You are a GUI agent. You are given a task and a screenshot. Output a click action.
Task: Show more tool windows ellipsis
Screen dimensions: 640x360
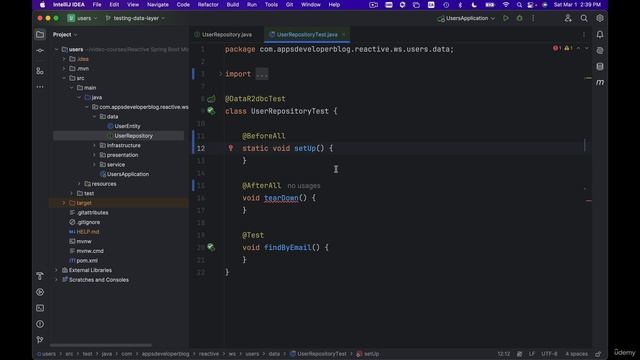(40, 87)
